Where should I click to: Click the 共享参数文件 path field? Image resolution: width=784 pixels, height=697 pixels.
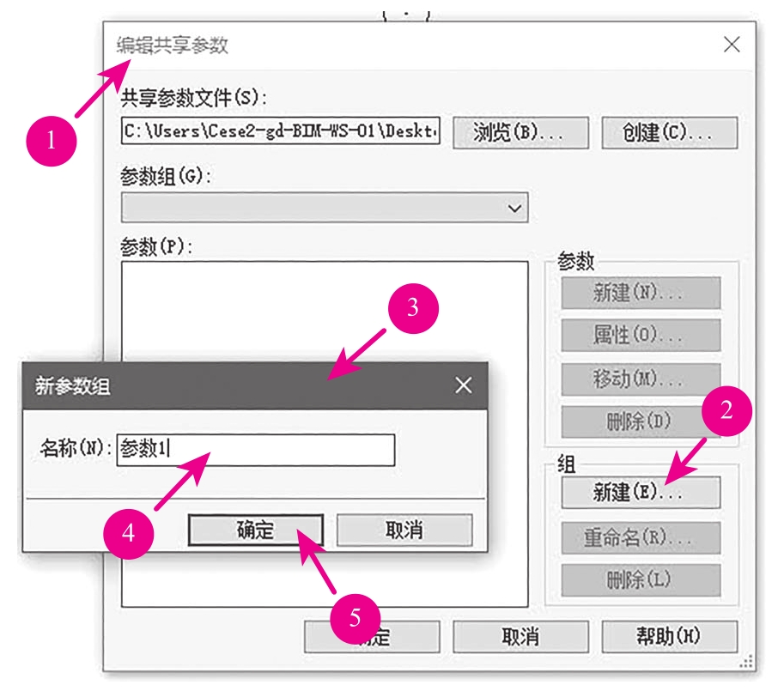[280, 131]
